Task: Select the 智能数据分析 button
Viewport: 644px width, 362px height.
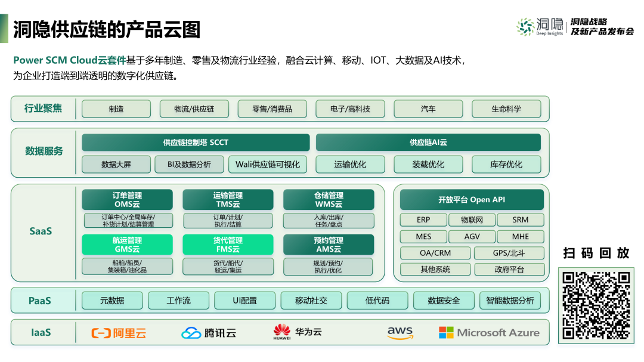Action: tap(507, 300)
